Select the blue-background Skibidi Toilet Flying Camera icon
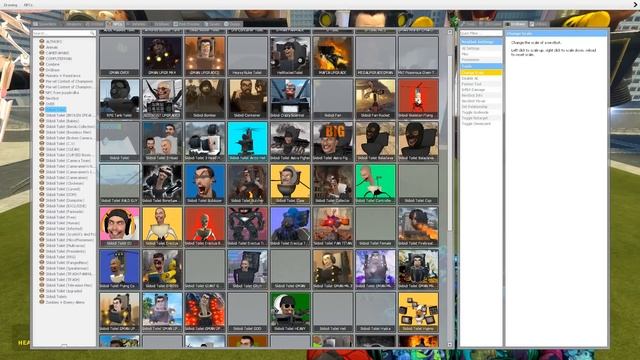Image resolution: width=640 pixels, height=360 pixels. 119,269
